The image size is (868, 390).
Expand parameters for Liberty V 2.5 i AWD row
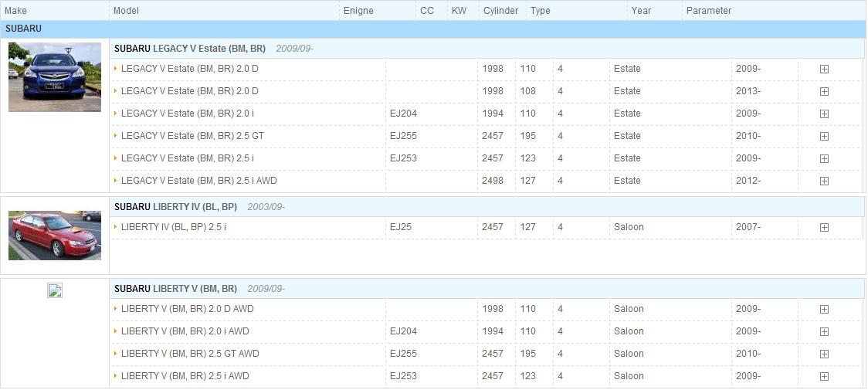click(824, 376)
